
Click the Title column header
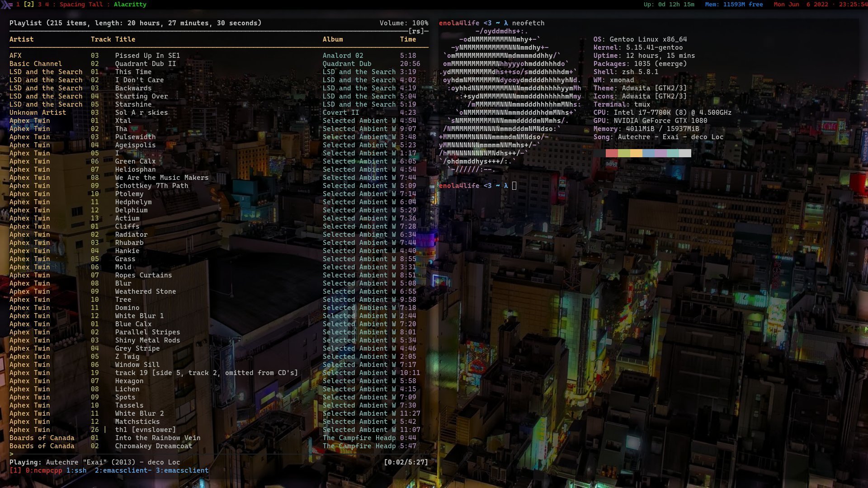[125, 39]
